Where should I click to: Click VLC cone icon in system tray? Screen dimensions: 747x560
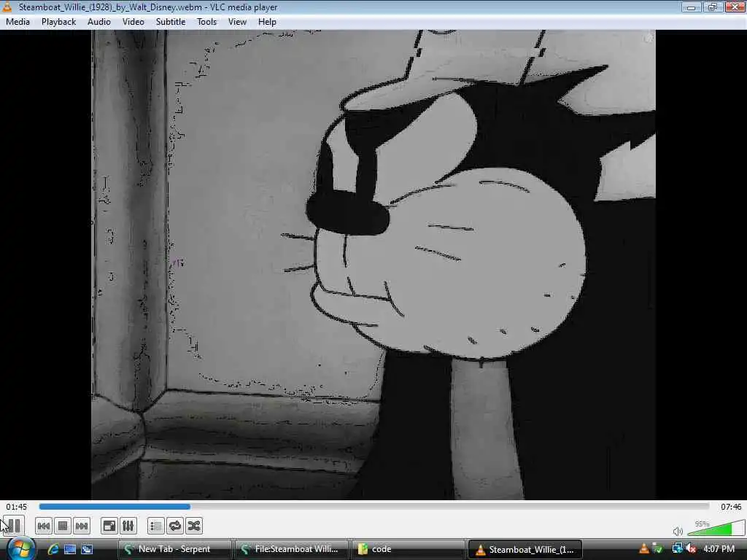click(644, 549)
